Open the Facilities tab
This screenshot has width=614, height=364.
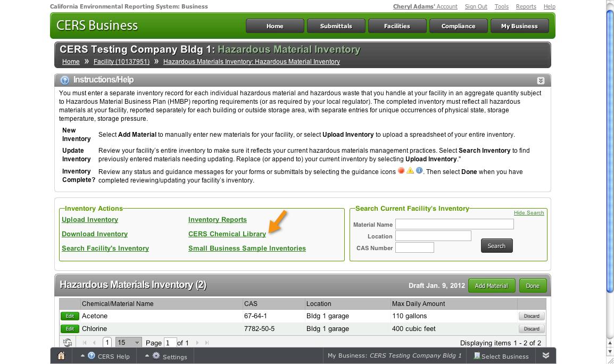pyautogui.click(x=397, y=26)
